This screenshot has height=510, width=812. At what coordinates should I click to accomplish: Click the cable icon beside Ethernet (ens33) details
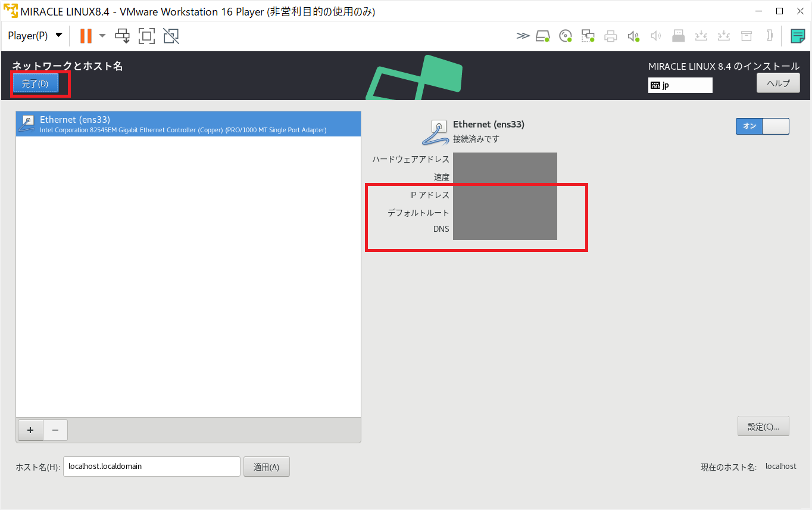pyautogui.click(x=435, y=132)
